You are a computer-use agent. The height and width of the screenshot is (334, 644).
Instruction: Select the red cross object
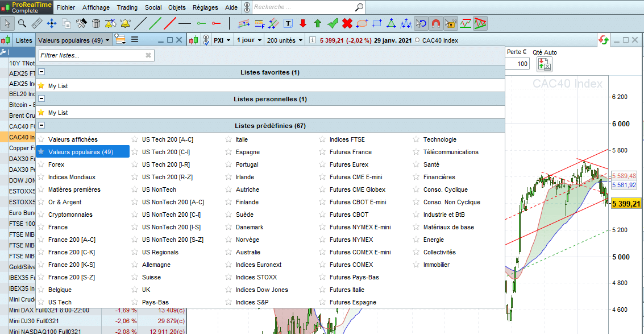coord(347,23)
